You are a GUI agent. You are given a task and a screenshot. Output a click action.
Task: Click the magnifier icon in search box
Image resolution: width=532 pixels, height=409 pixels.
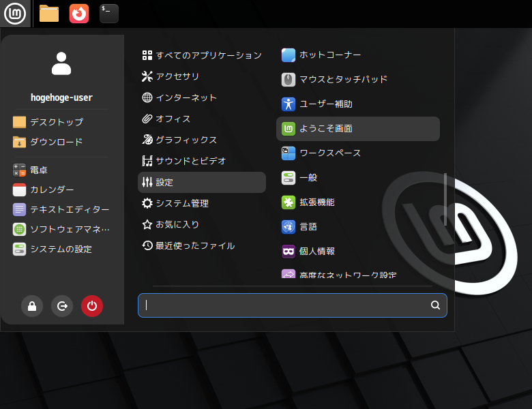pos(435,305)
